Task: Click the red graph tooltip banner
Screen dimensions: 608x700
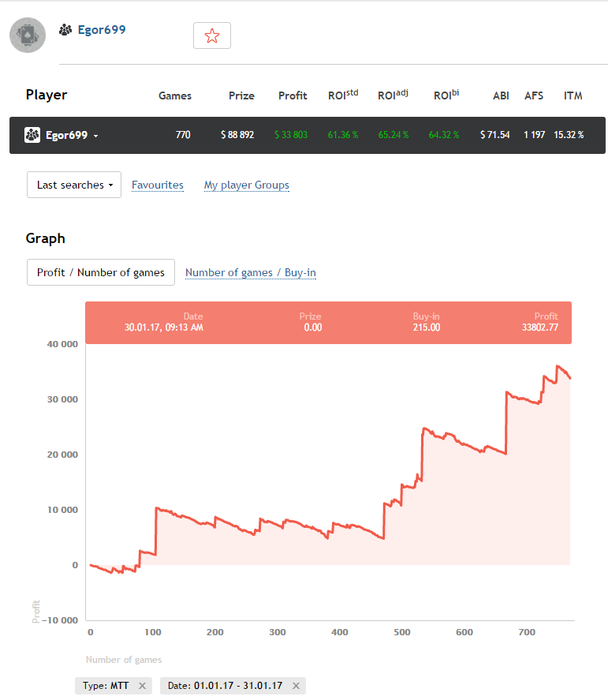Action: click(x=328, y=322)
